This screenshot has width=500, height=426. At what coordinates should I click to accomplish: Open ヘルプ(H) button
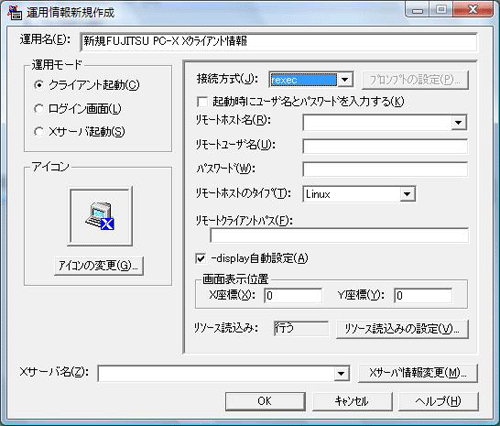(x=438, y=401)
